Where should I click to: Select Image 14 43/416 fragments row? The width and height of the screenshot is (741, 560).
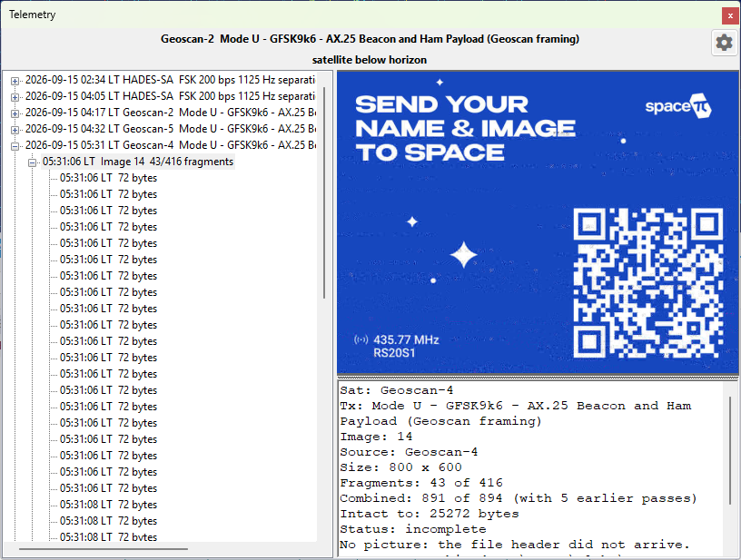click(x=138, y=162)
